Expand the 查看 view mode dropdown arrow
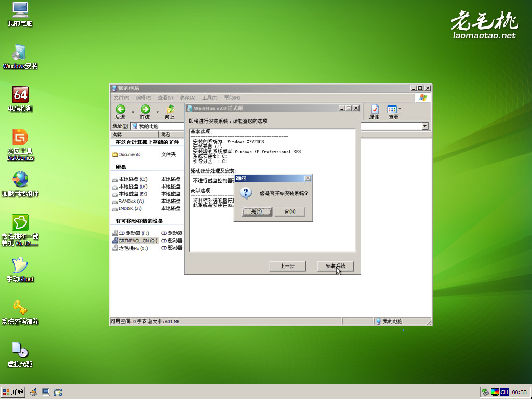 (400, 109)
